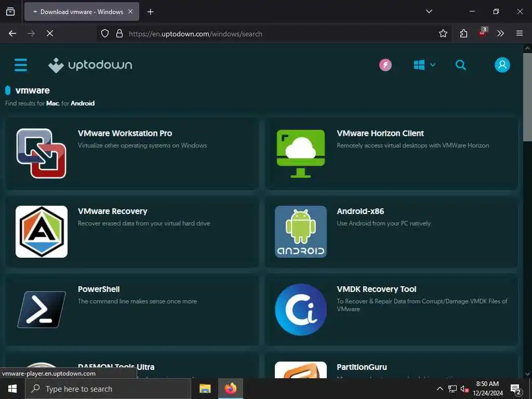Open the list all tabs dropdown
Viewport: 532px width, 399px height.
pyautogui.click(x=429, y=11)
